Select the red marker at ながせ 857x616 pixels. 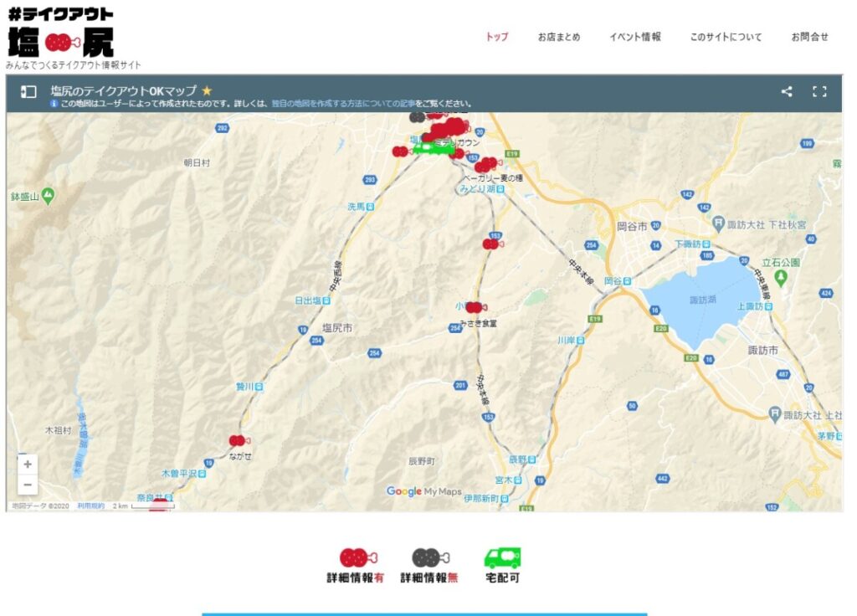click(239, 440)
